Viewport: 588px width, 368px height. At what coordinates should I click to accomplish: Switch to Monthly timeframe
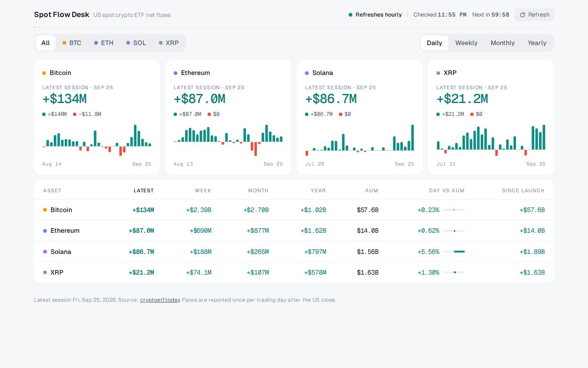(503, 43)
